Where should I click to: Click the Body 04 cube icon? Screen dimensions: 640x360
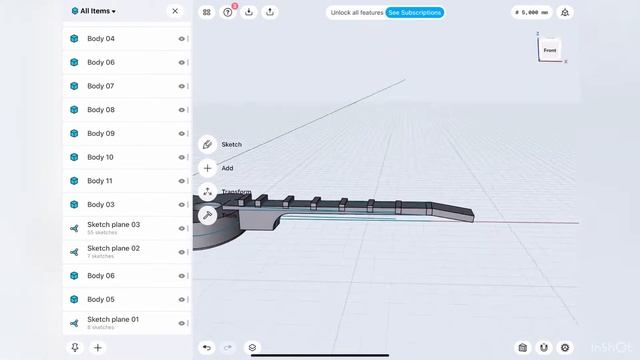pyautogui.click(x=74, y=39)
